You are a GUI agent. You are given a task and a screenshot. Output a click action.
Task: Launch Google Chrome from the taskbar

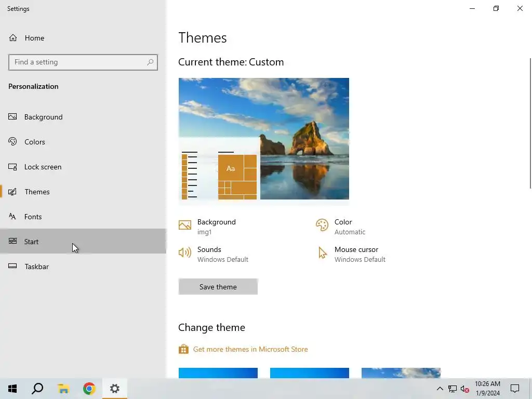[89, 389]
